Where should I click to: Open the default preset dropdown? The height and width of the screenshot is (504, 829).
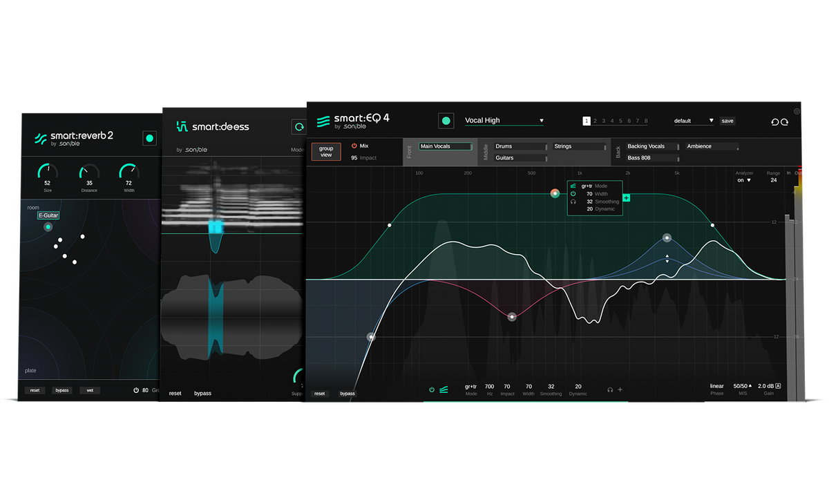[x=694, y=121]
